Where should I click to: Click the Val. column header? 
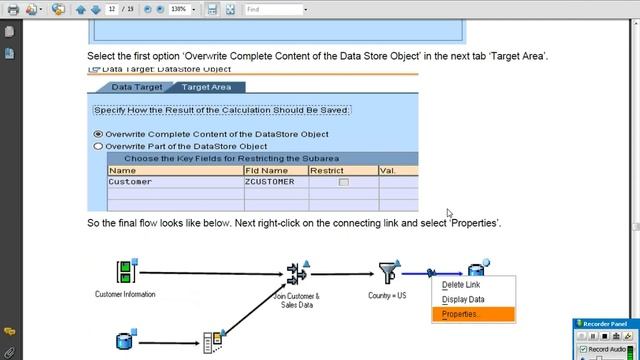tap(398, 171)
